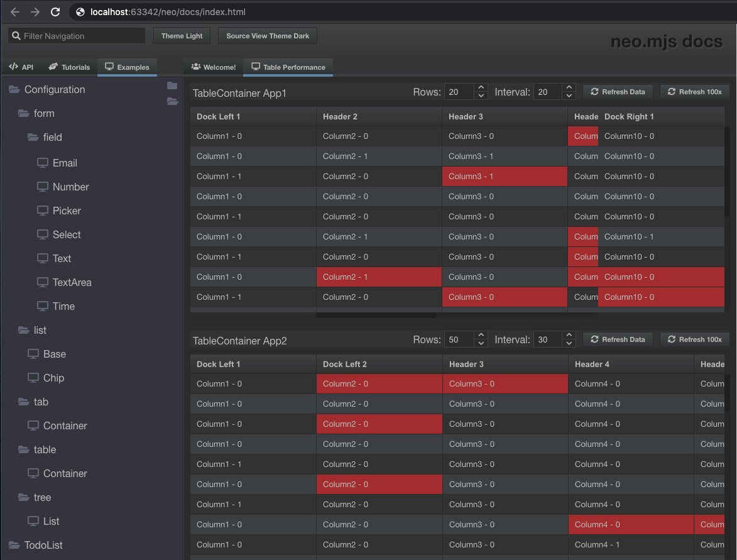Open the TextArea example
This screenshot has width=737, height=560.
64,282
